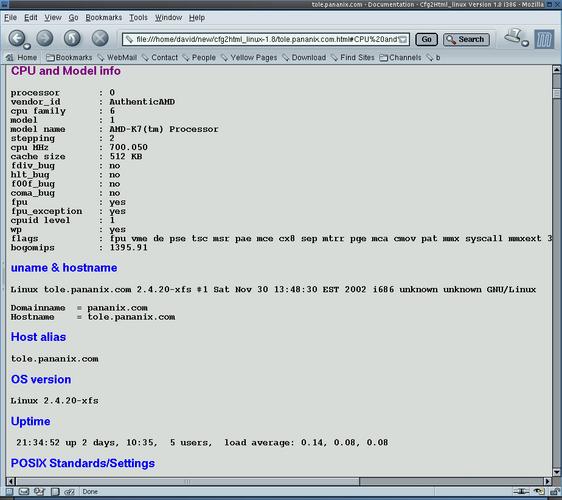The image size is (562, 500).
Task: Click the Search button in toolbar
Action: (x=466, y=39)
